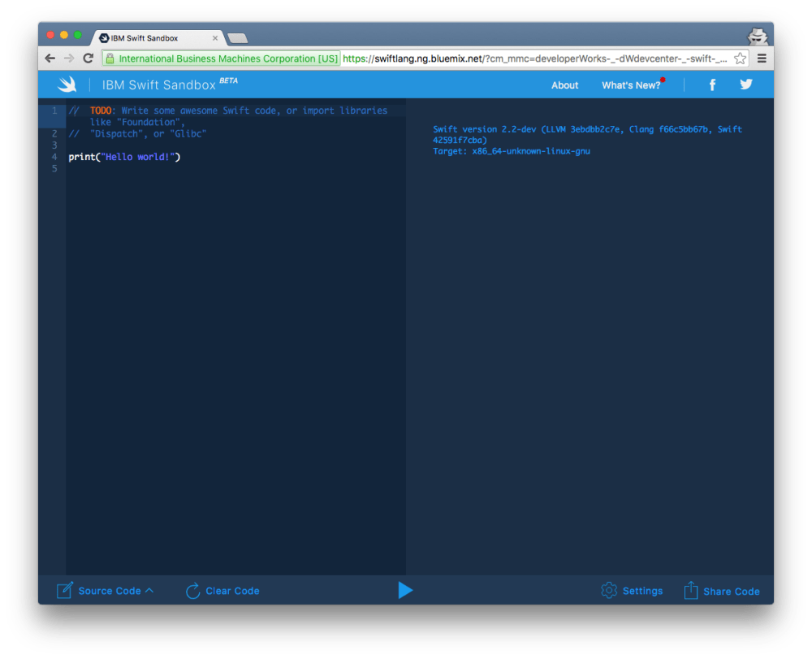Open the About page
The height and width of the screenshot is (659, 812).
click(564, 85)
